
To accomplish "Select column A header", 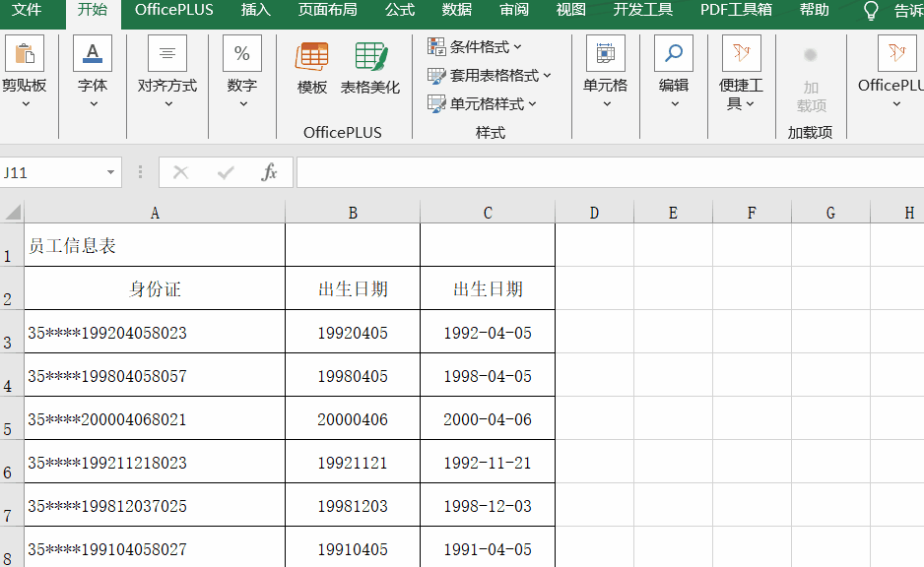I will click(155, 213).
